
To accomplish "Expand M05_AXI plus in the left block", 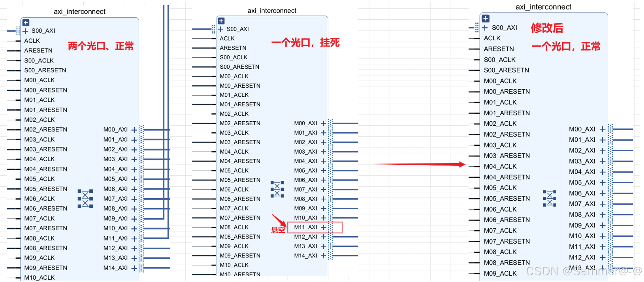I will [x=134, y=179].
